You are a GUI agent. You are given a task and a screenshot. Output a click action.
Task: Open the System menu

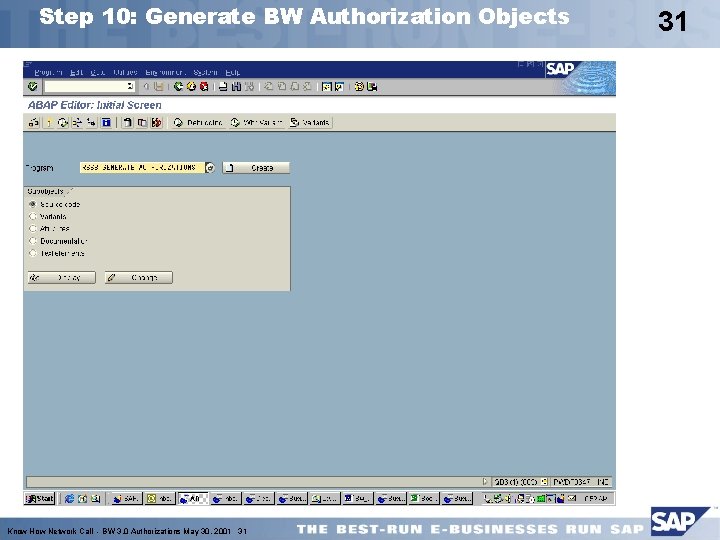205,72
